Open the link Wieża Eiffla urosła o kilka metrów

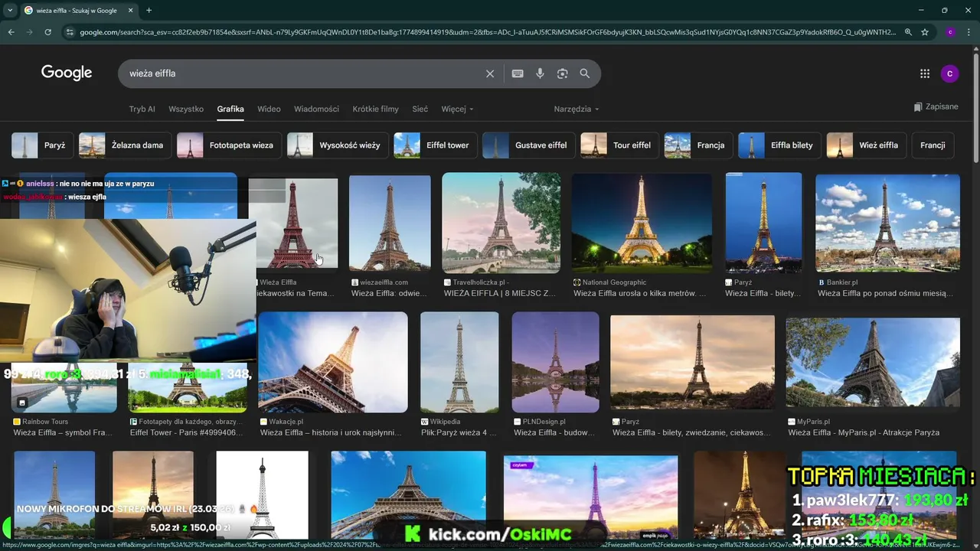pyautogui.click(x=639, y=293)
